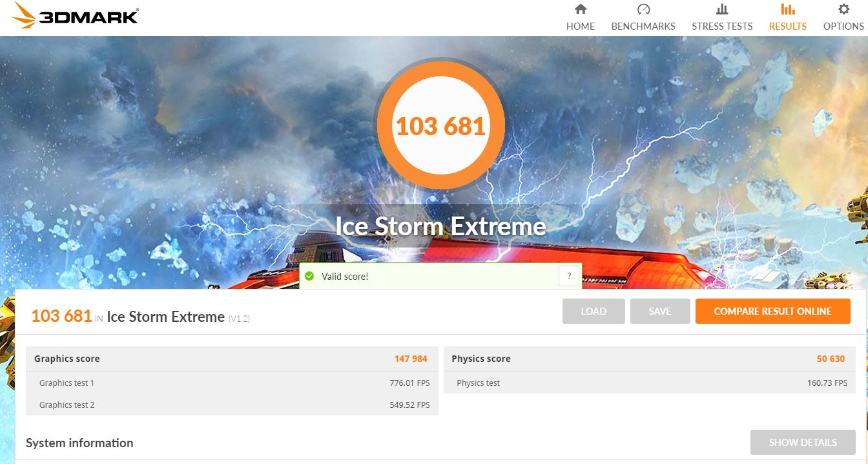Click the Physics test row
The image size is (868, 464).
point(649,383)
